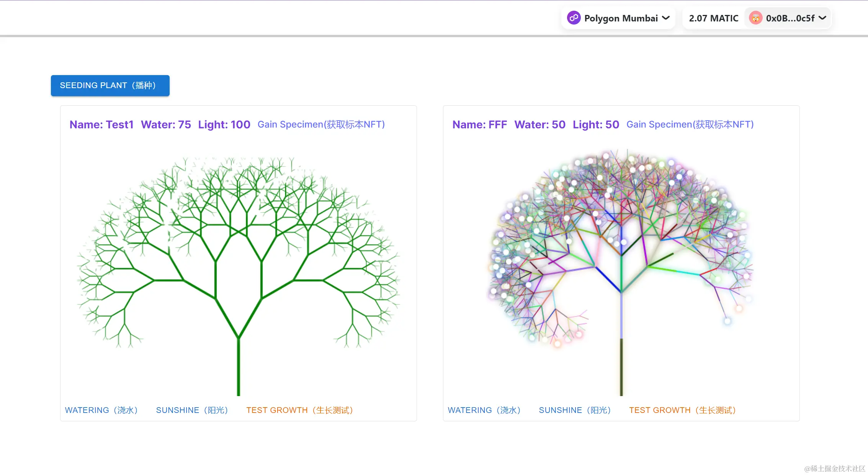Gain Specimen NFT for FFF plant

pyautogui.click(x=690, y=124)
